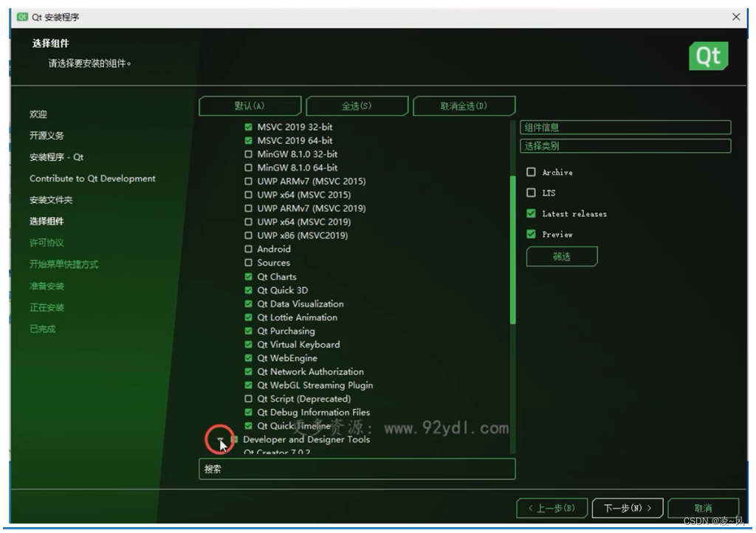Uncheck MSVC 2019 32-bit component
Viewport: 756px width, 533px height.
click(248, 127)
